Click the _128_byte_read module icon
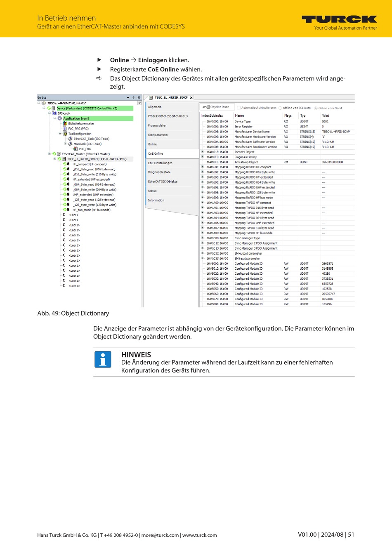Image resolution: width=392 pixels, height=554 pixels. point(68,200)
